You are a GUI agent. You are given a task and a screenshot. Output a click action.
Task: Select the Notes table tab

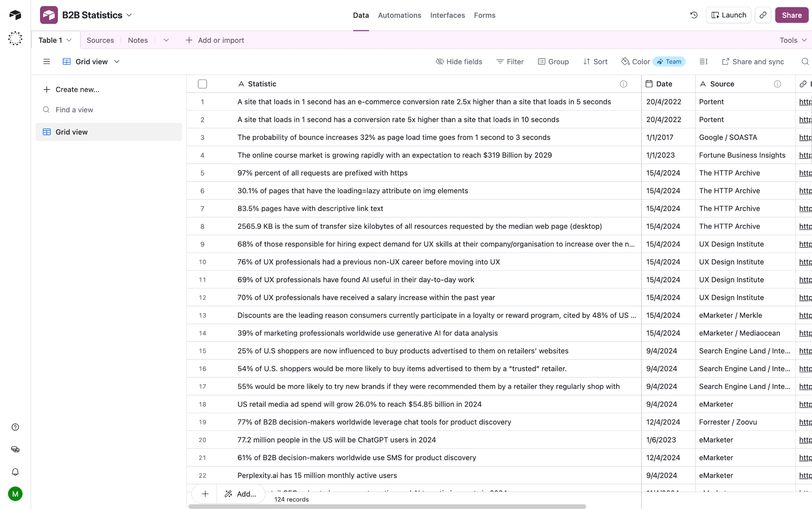[138, 40]
